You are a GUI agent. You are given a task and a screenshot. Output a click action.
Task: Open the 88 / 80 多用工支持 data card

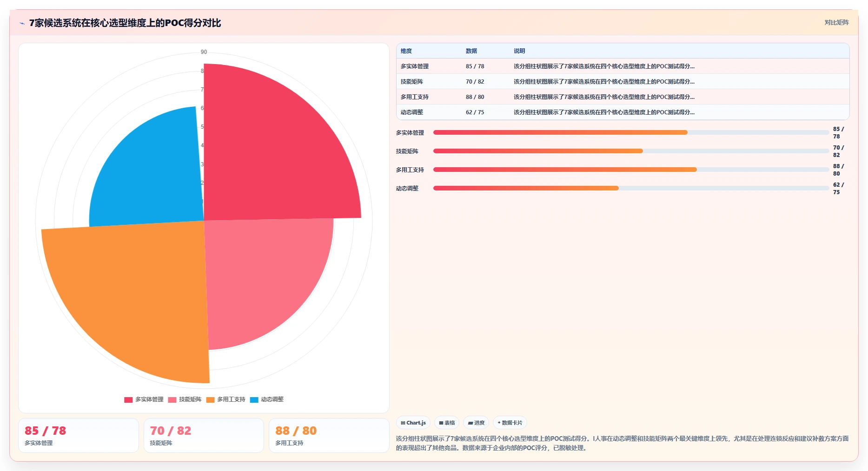[x=329, y=435]
